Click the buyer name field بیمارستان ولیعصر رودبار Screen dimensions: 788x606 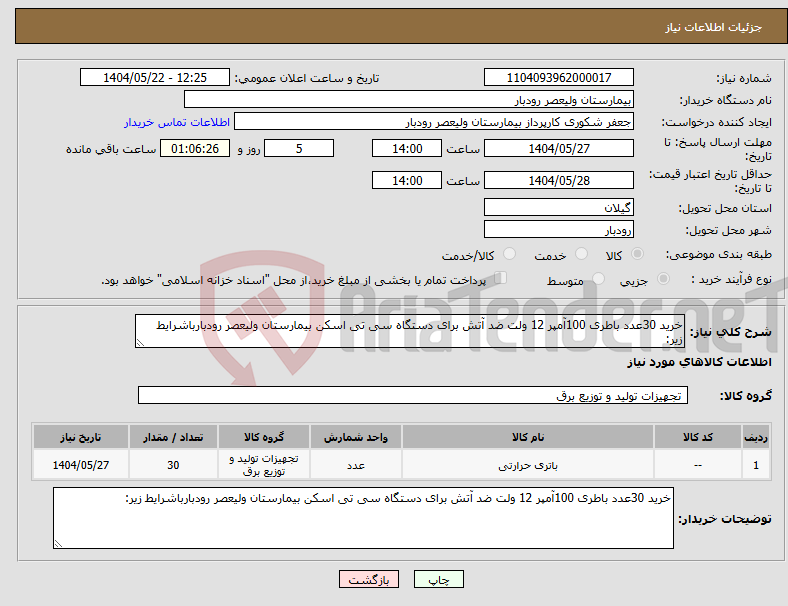(x=409, y=99)
